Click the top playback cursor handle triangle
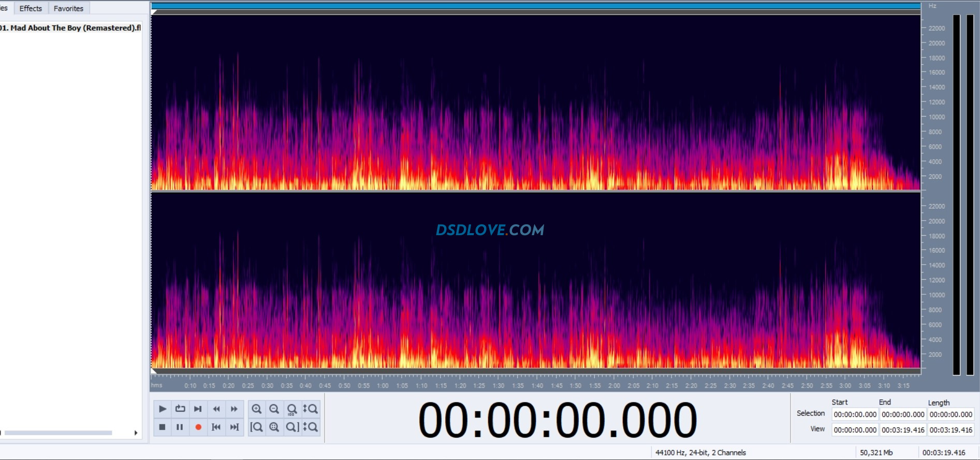 point(153,12)
